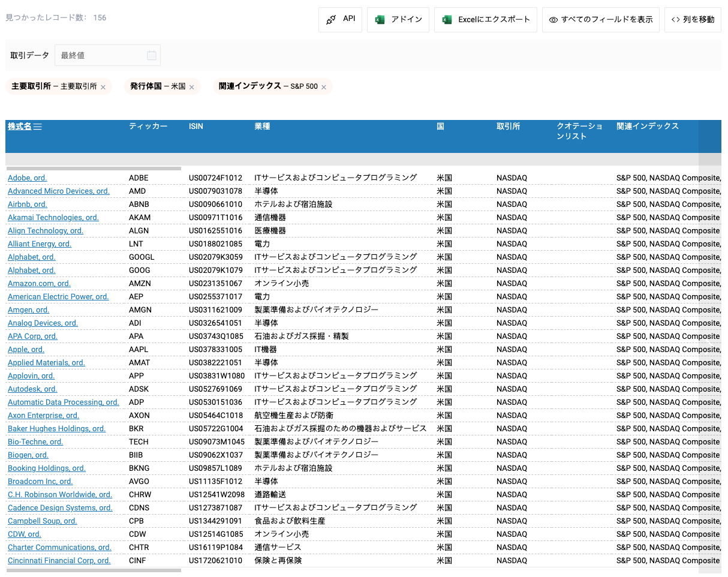Open the 株式名 column hamburger menu
728x577 pixels.
pyautogui.click(x=38, y=126)
